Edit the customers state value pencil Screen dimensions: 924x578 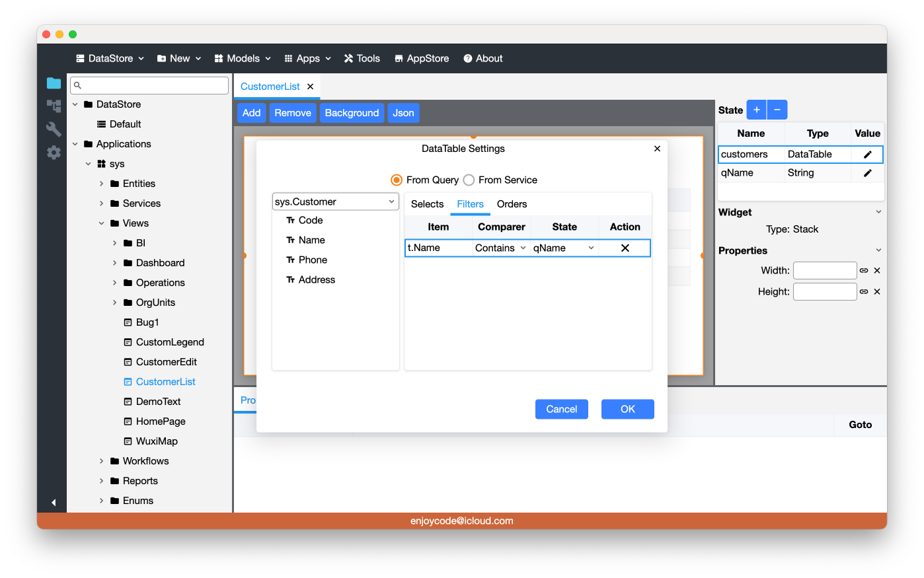click(x=867, y=155)
